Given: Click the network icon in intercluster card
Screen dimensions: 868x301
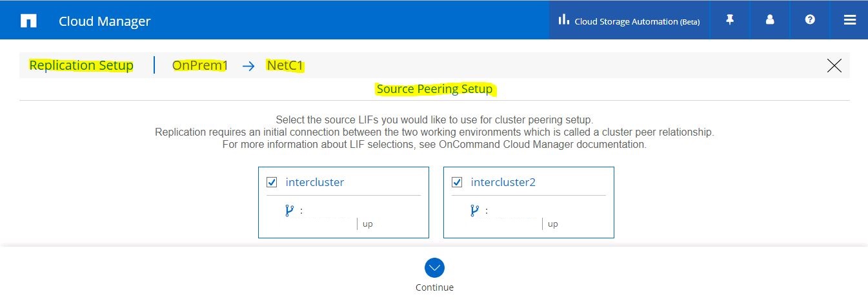Looking at the screenshot, I should click(289, 210).
